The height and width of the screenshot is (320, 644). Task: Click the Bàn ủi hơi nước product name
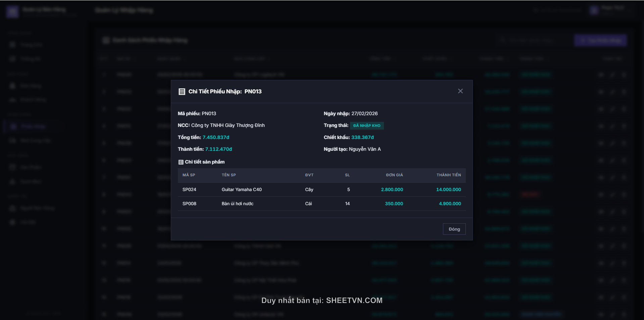[238, 204]
